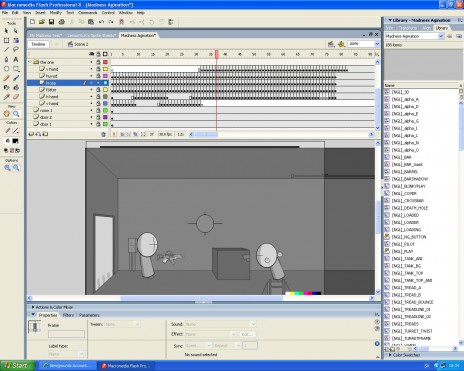Open the Control menu
This screenshot has height=371, width=464.
[108, 13]
